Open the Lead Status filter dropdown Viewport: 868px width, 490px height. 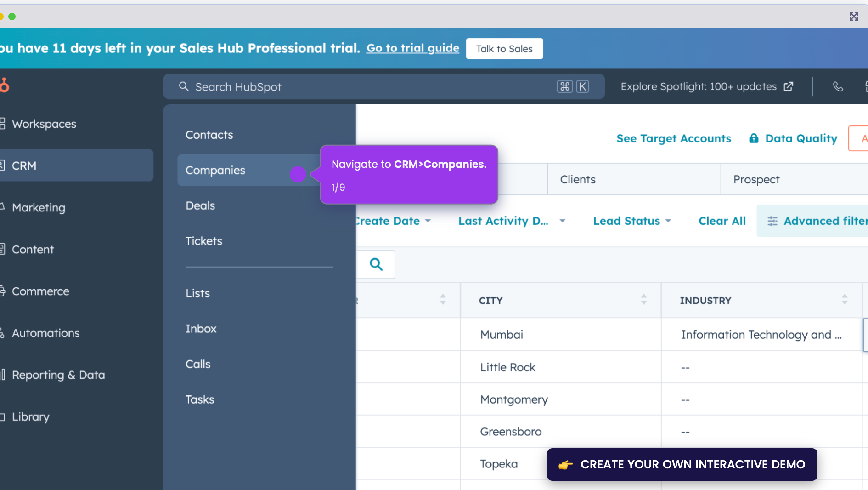[x=632, y=221]
